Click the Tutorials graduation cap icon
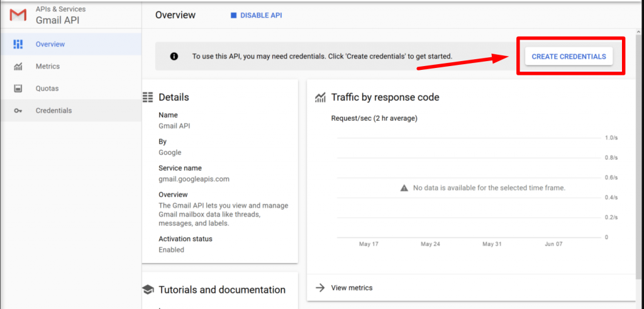 [148, 289]
